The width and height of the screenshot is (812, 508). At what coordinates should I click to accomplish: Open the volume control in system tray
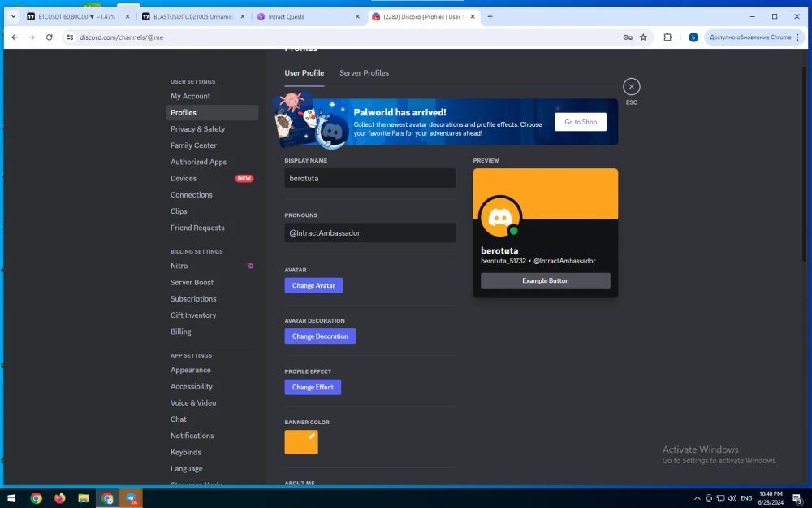(732, 499)
